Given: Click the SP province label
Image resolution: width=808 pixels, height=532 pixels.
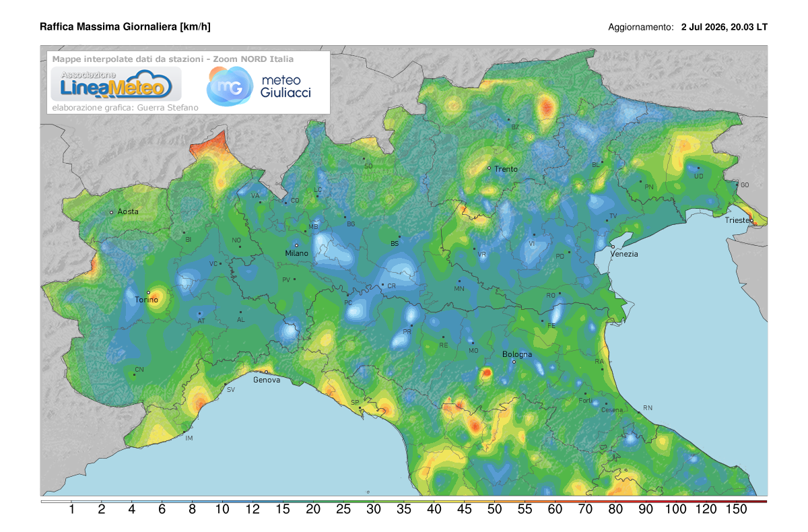Looking at the screenshot, I should 354,403.
